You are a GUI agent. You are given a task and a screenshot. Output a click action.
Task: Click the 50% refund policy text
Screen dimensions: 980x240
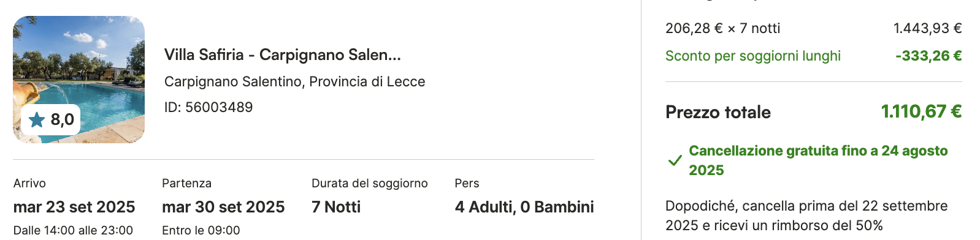pos(806,216)
